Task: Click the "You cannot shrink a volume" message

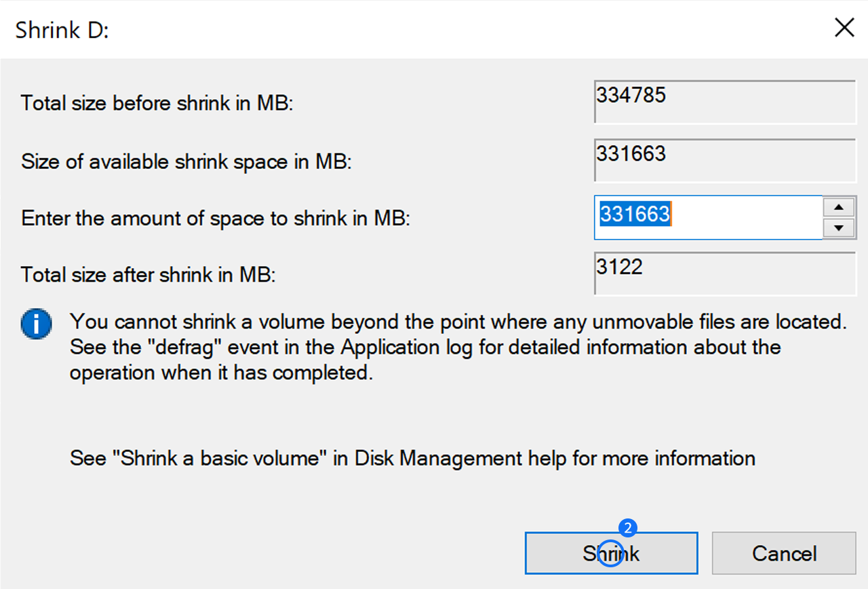Action: tap(458, 320)
